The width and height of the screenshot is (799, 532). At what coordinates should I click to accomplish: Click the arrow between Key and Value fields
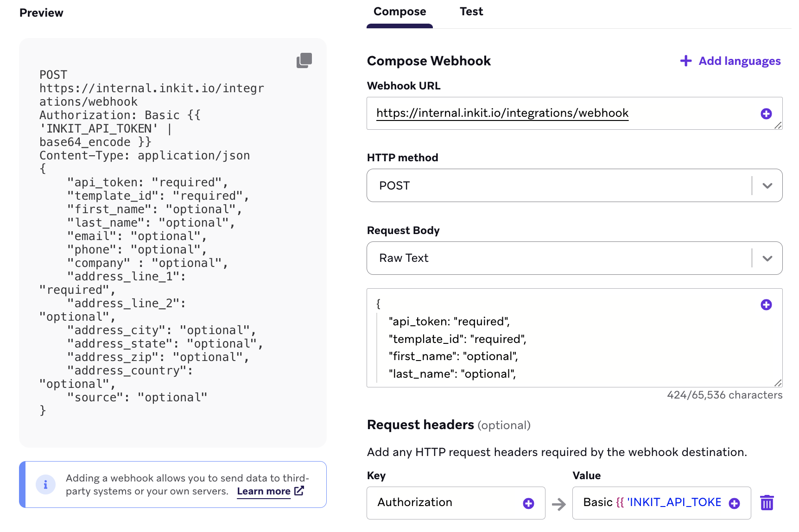(559, 504)
